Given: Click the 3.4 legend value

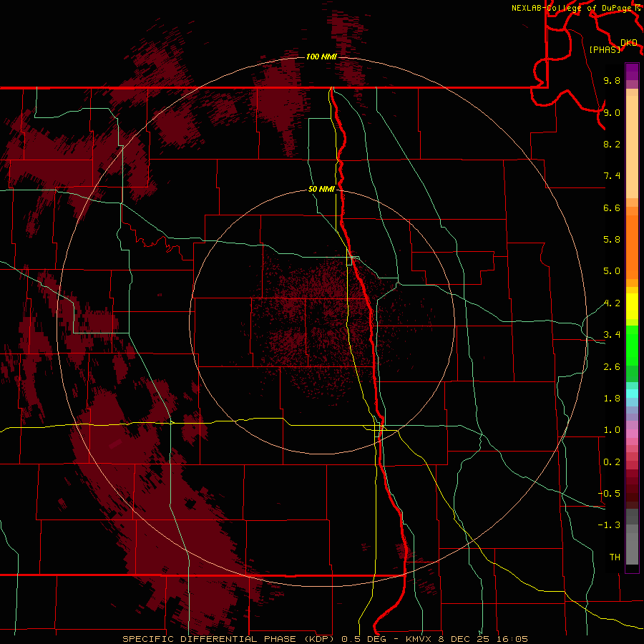Looking at the screenshot, I should click(612, 335).
